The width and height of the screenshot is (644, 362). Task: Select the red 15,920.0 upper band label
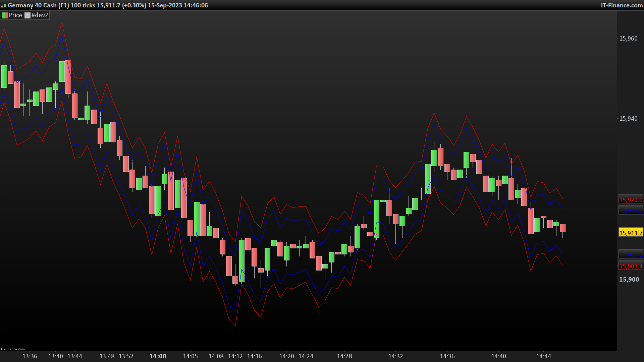tap(631, 200)
